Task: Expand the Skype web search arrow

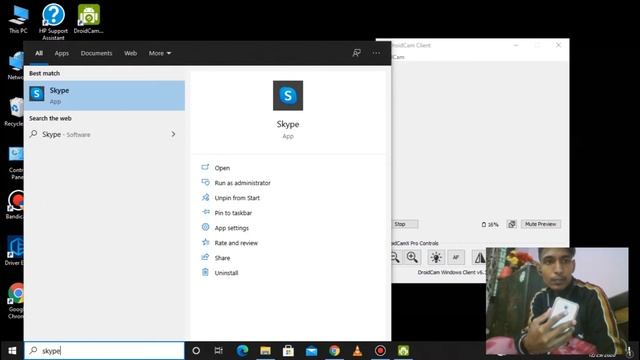Action: coord(173,134)
